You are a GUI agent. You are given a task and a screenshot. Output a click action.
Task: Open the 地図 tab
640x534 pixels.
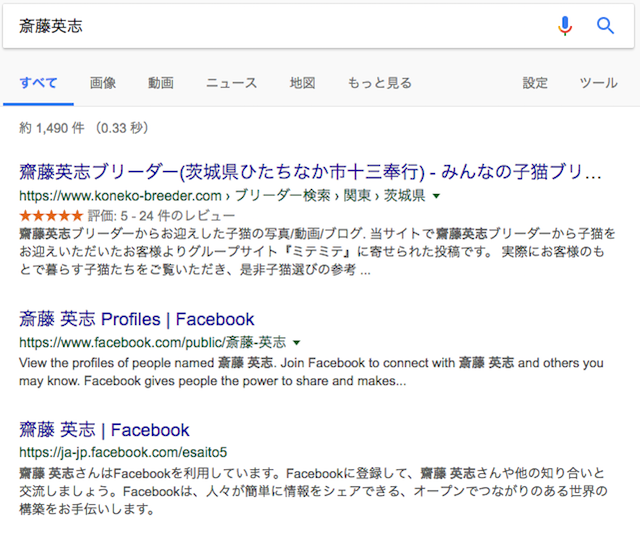pyautogui.click(x=302, y=83)
